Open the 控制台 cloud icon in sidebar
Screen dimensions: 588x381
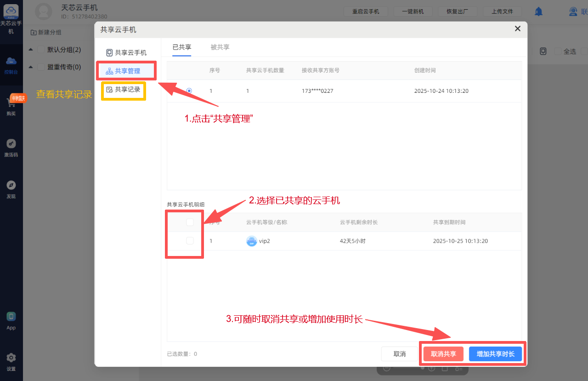click(11, 62)
